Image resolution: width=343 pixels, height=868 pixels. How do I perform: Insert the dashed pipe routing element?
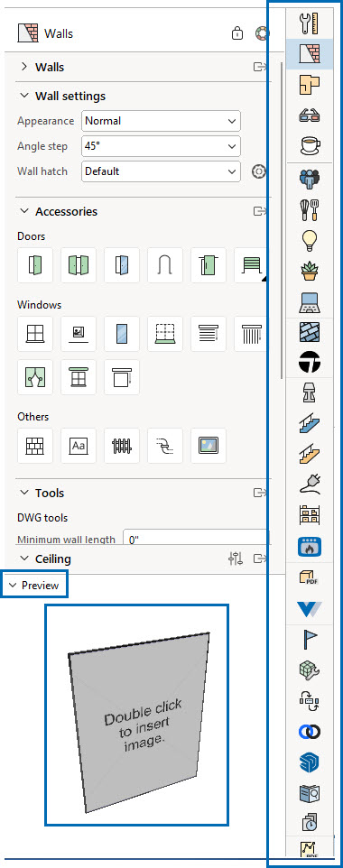click(165, 446)
